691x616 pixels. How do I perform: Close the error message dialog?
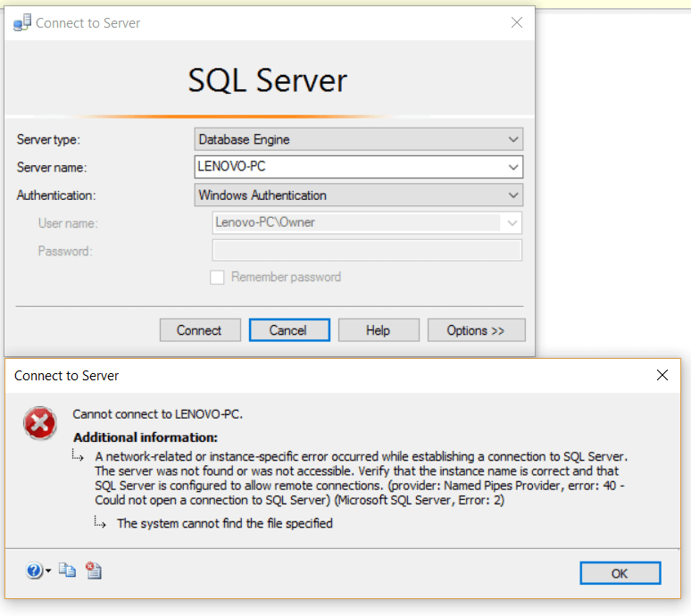[662, 375]
